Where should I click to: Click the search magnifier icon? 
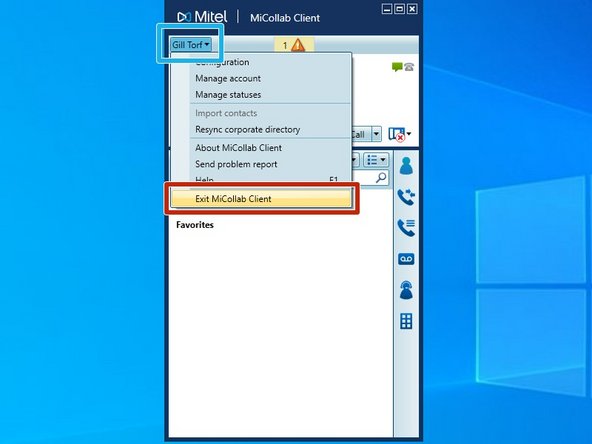381,177
